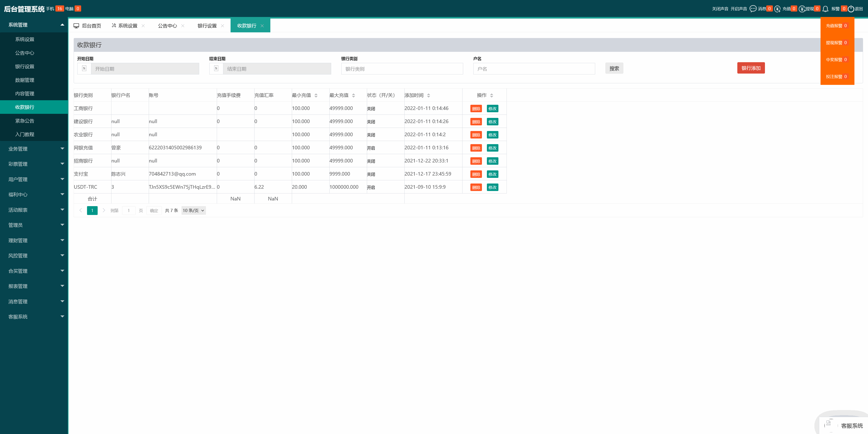
Task: Open 紧急公告 in the sidebar
Action: click(25, 121)
